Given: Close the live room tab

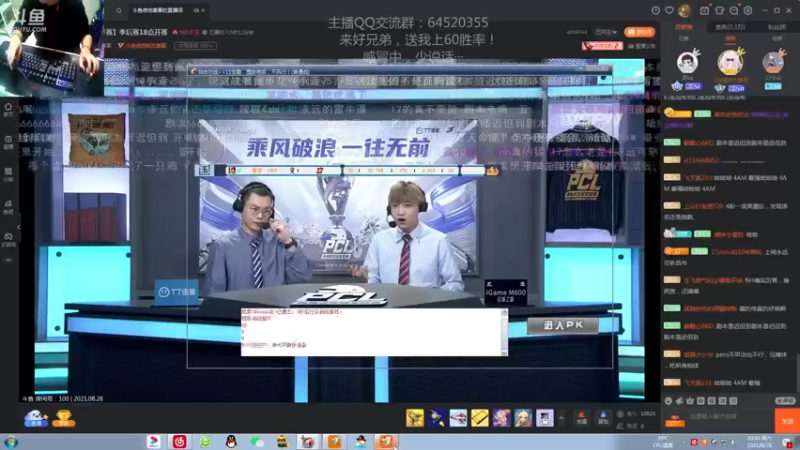Looking at the screenshot, I should coord(203,10).
